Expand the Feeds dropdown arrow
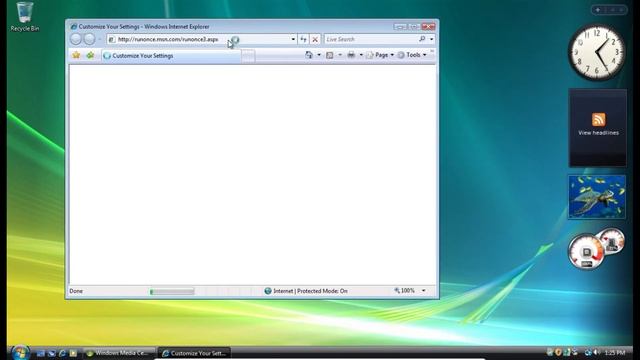The height and width of the screenshot is (360, 640). pyautogui.click(x=340, y=55)
